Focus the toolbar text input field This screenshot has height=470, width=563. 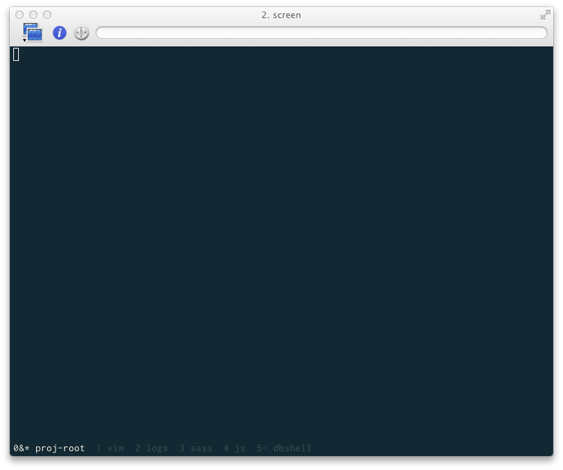(321, 33)
